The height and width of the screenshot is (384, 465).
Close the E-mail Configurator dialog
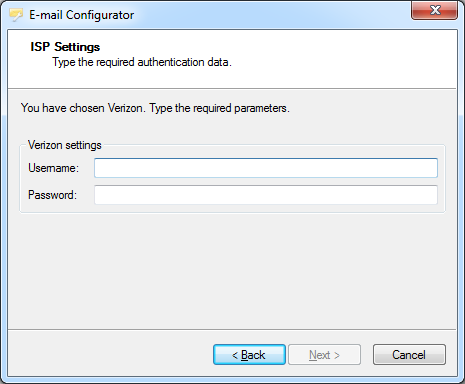point(435,10)
